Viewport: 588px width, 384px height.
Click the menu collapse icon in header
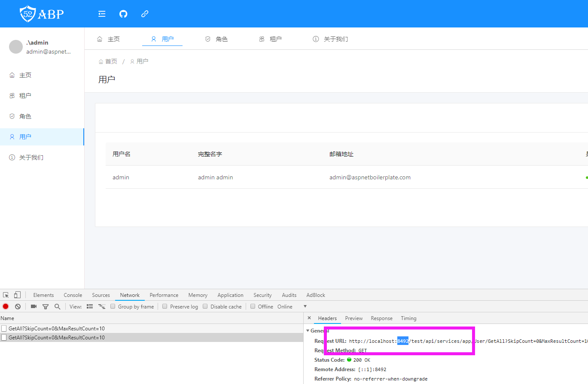[x=102, y=14]
